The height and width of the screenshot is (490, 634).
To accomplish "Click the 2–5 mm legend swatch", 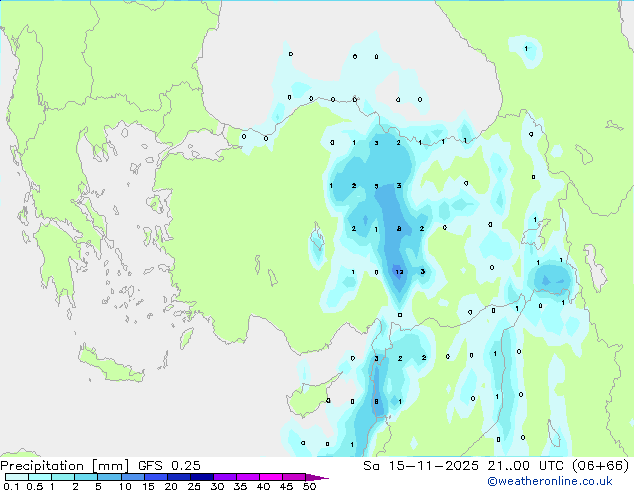I will point(86,477).
